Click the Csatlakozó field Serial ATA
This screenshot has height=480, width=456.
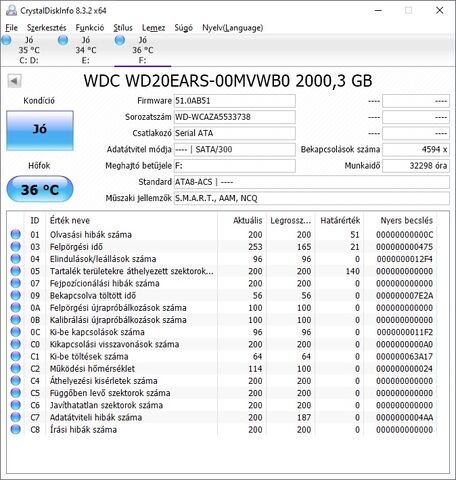(235, 133)
